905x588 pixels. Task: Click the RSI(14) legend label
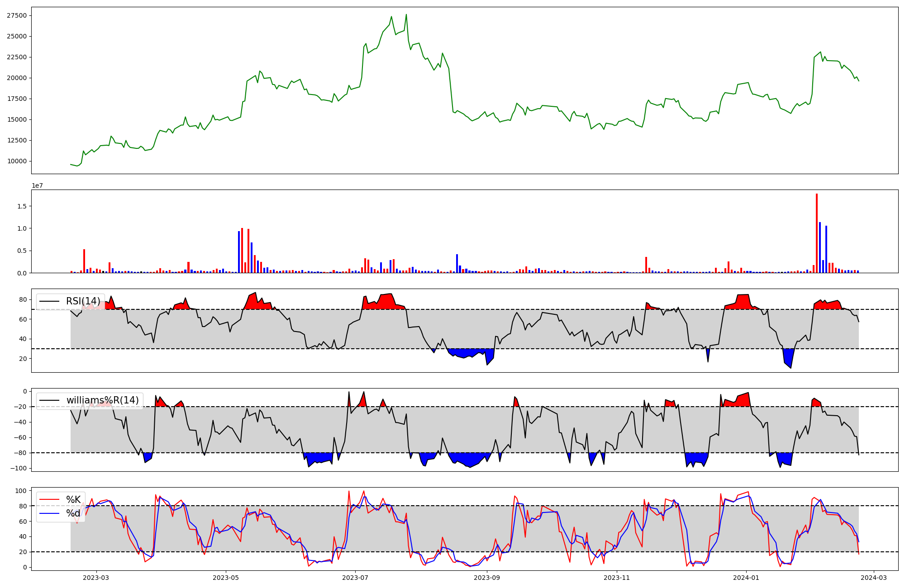pyautogui.click(x=83, y=301)
